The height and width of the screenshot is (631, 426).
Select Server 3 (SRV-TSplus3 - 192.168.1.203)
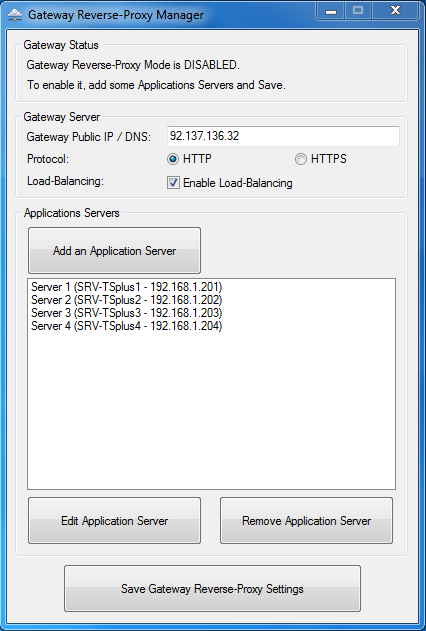click(127, 313)
